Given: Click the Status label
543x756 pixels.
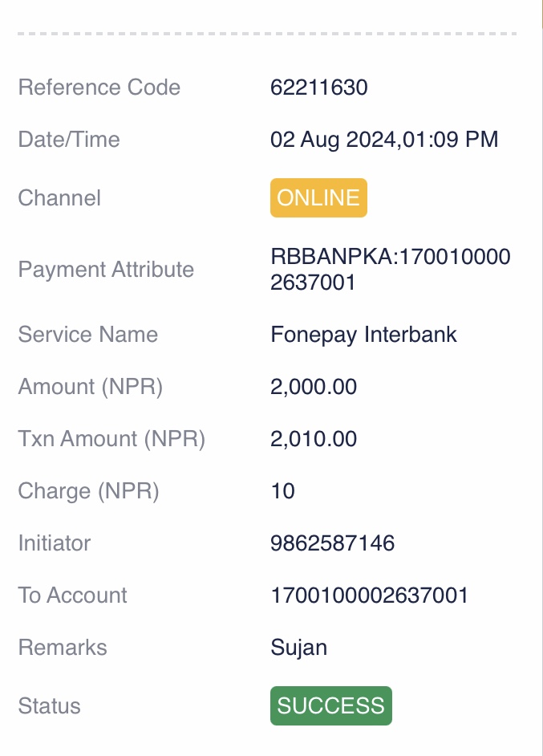Looking at the screenshot, I should (x=49, y=705).
